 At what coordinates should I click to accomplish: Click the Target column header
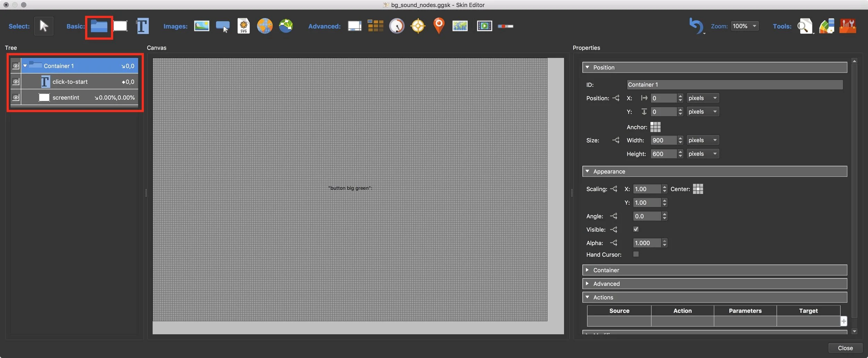[808, 310]
